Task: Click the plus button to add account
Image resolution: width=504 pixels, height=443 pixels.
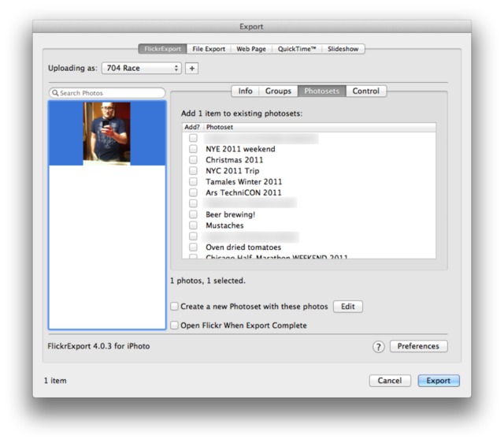Action: point(191,69)
